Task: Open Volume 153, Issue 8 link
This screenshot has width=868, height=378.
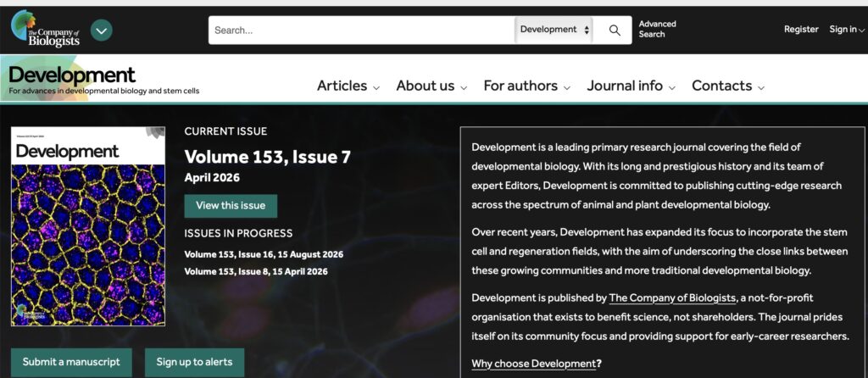Action: (256, 271)
